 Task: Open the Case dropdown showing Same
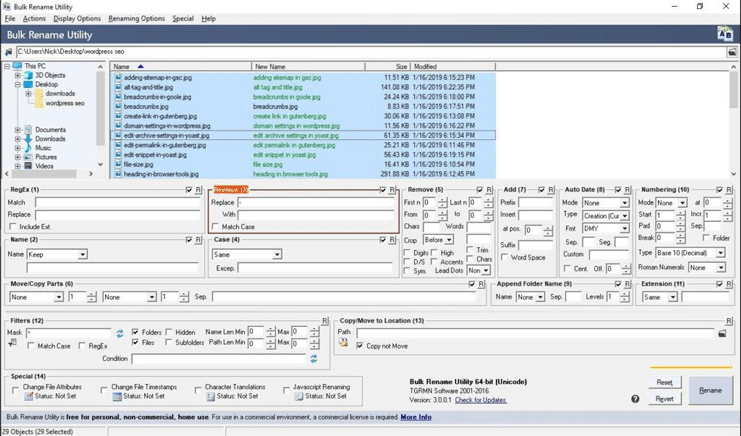[247, 255]
